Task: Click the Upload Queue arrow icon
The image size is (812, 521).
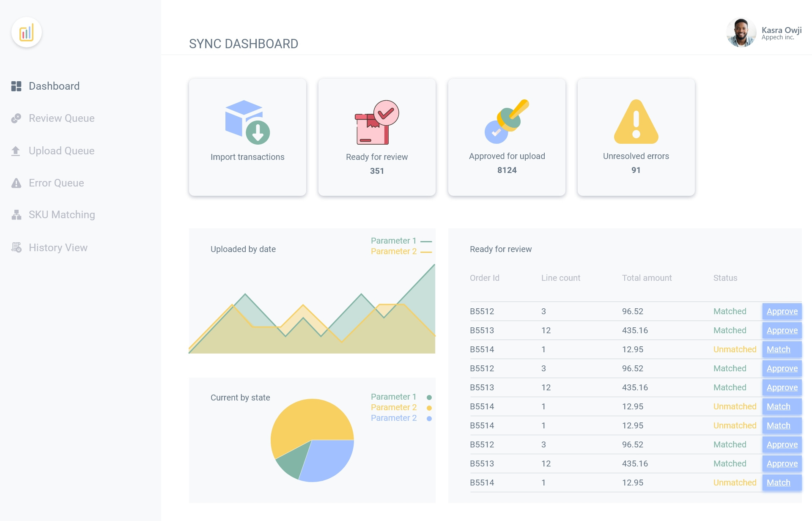Action: [16, 151]
